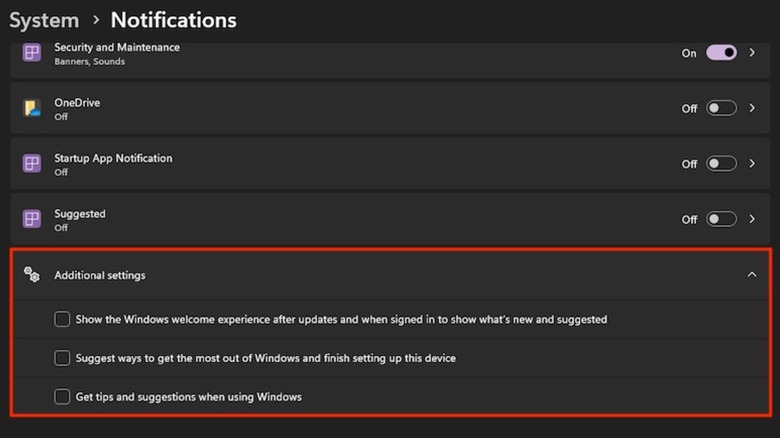Check Show the Windows welcome experience option
780x438 pixels.
(x=62, y=319)
